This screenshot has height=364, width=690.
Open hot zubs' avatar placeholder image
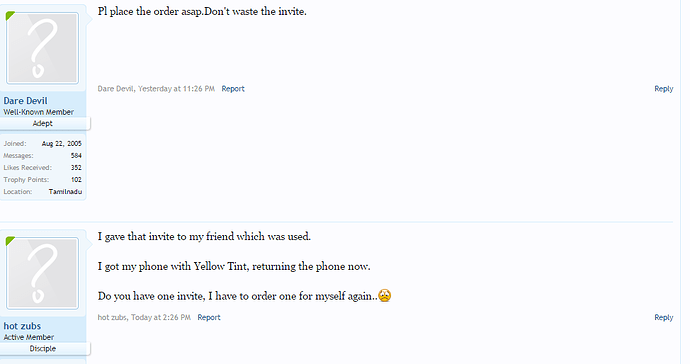(x=42, y=273)
